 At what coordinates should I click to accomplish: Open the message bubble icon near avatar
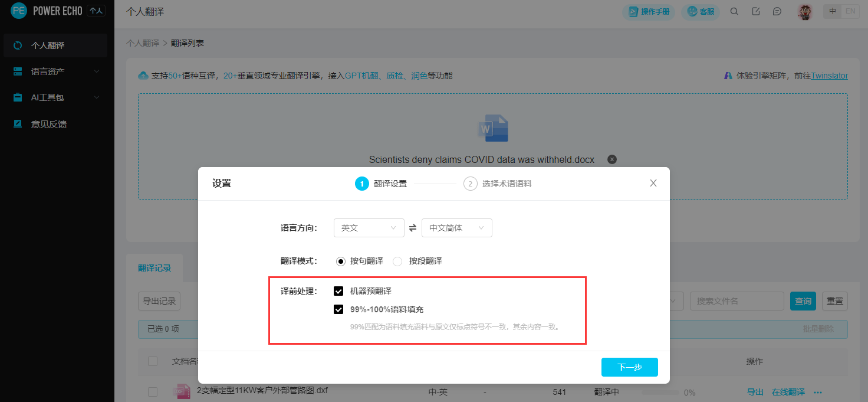[777, 11]
